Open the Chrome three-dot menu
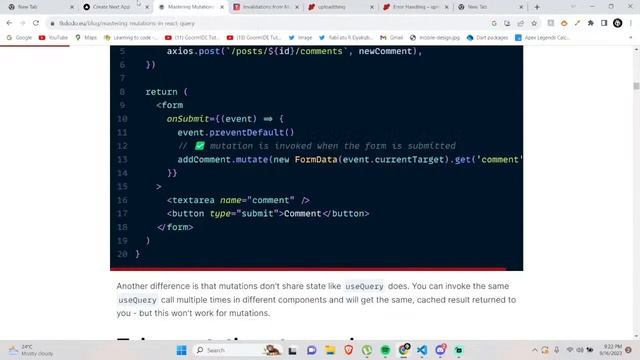This screenshot has width=640, height=360. [x=631, y=23]
